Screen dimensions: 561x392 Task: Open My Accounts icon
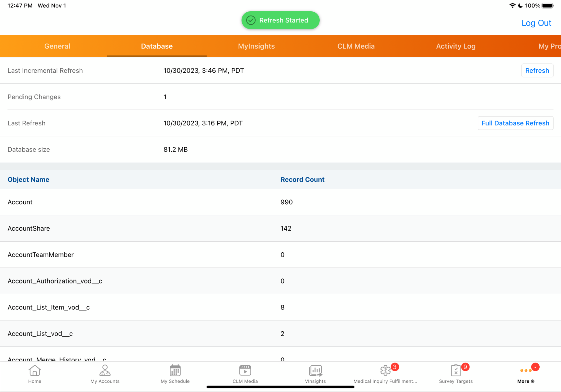click(105, 371)
